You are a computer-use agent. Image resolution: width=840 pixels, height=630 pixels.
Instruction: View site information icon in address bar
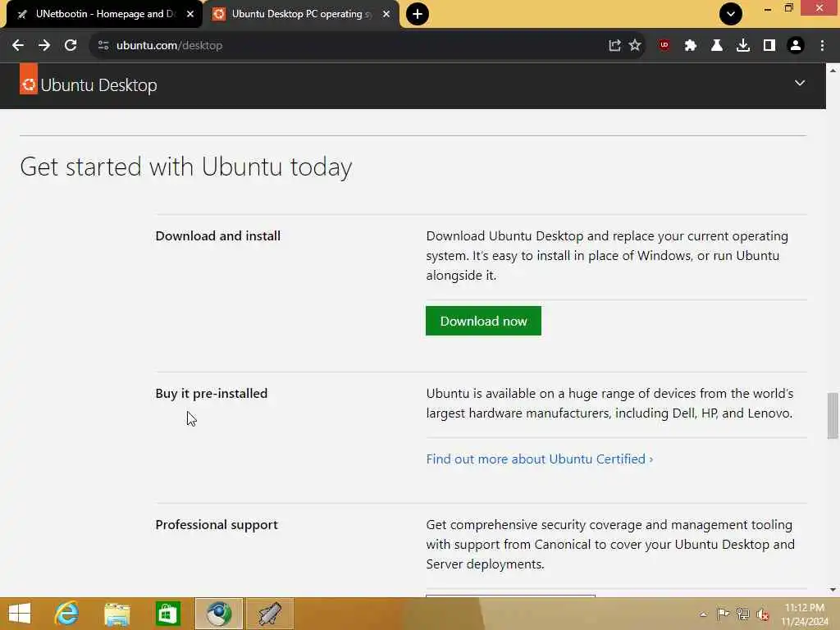[x=103, y=46]
